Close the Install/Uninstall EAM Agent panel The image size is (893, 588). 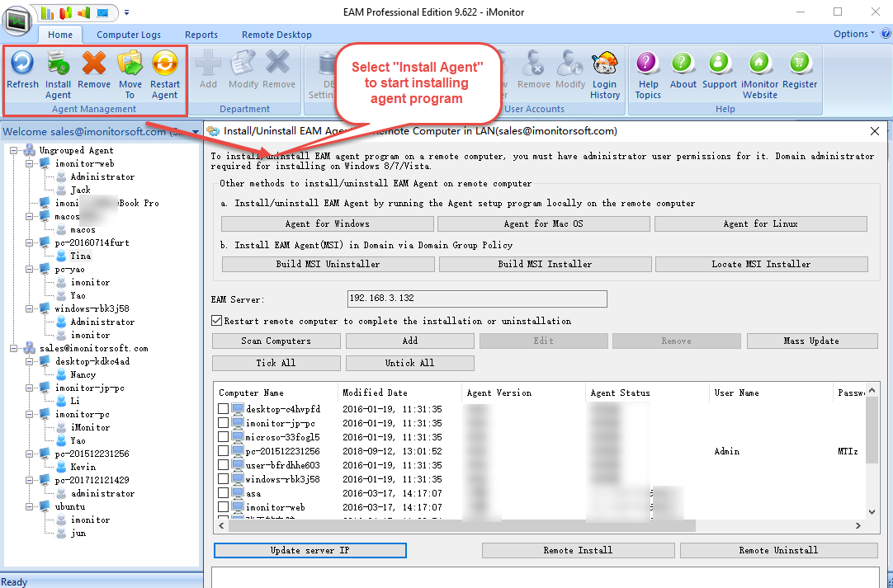(875, 131)
